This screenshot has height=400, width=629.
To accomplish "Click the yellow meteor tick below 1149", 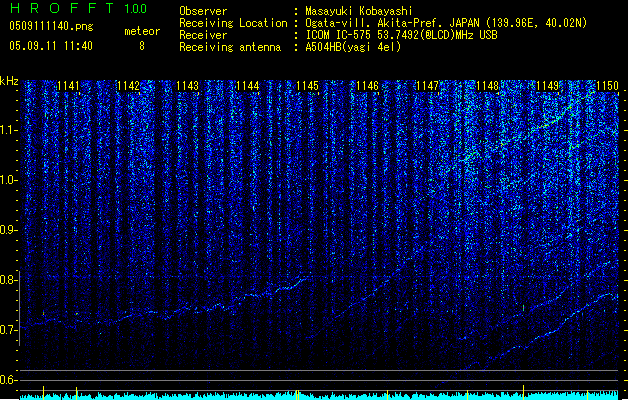I will (523, 392).
